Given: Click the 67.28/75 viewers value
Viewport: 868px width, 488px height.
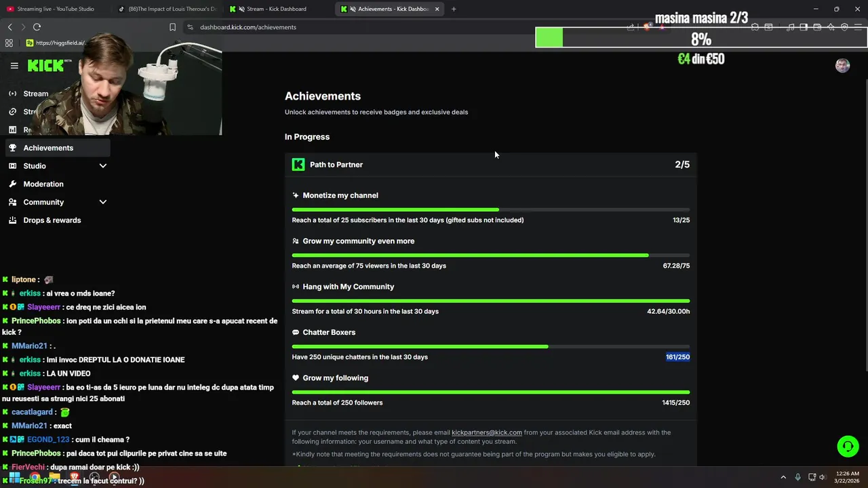Looking at the screenshot, I should tap(676, 266).
